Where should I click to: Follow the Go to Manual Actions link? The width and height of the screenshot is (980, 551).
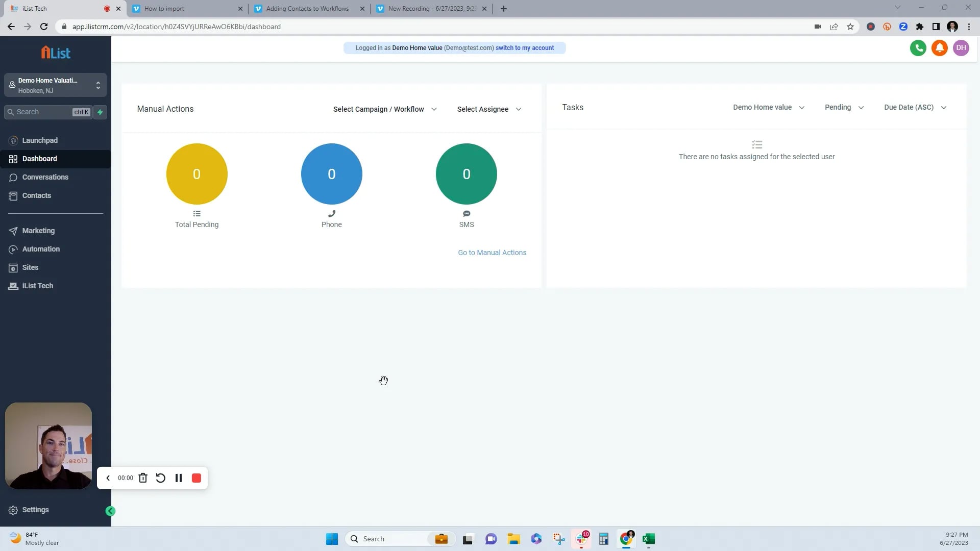(492, 253)
